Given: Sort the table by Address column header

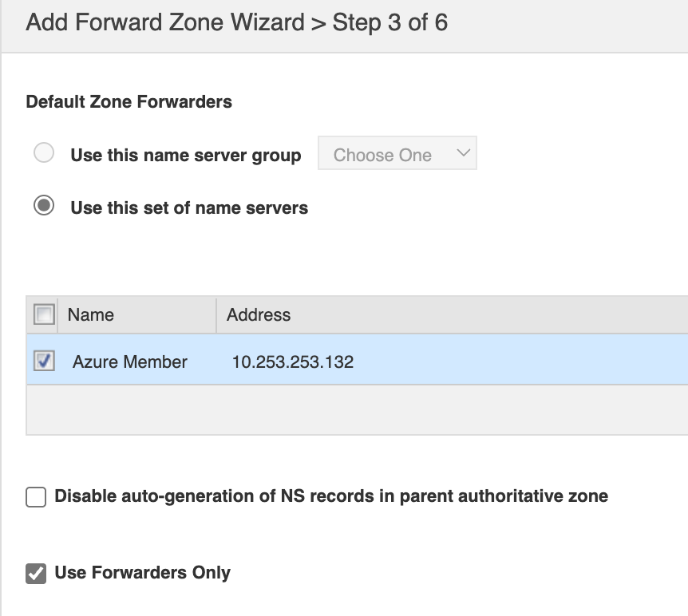Looking at the screenshot, I should [259, 314].
